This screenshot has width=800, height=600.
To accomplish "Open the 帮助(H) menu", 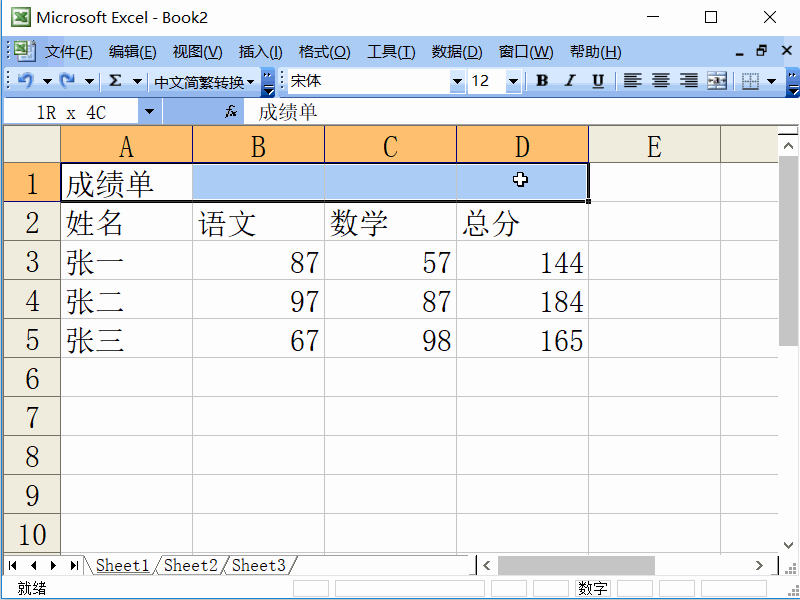I will (595, 52).
